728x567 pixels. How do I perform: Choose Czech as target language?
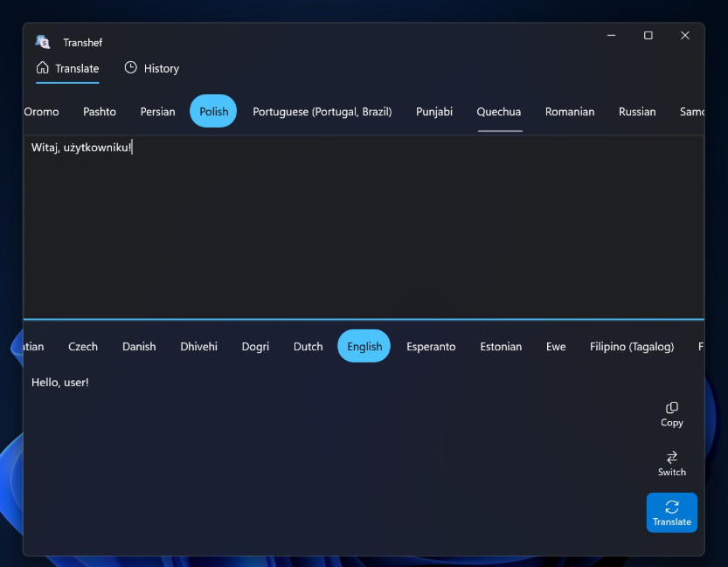click(x=83, y=347)
